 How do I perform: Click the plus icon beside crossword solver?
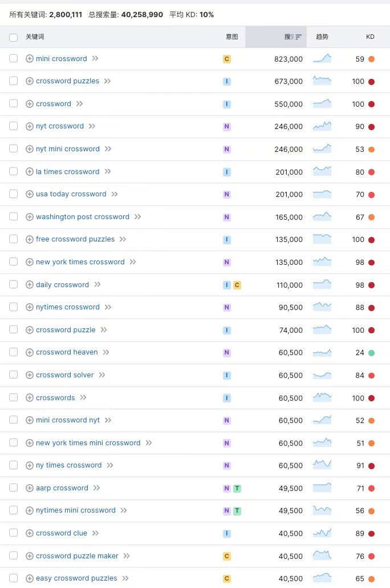coord(29,375)
